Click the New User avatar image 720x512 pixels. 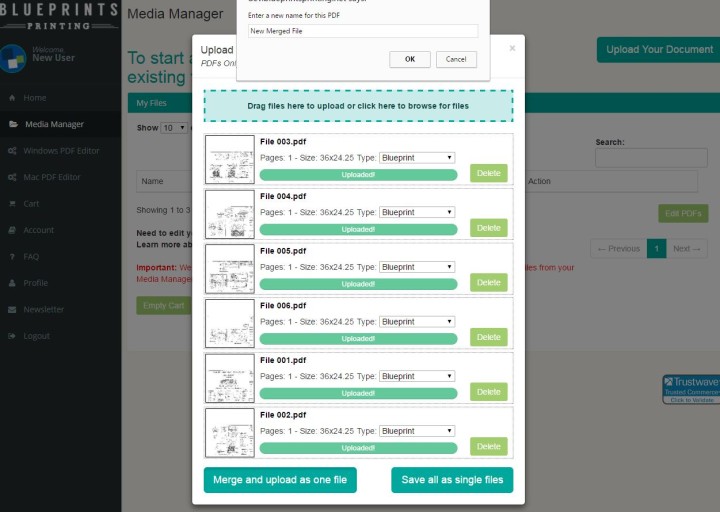(13, 58)
